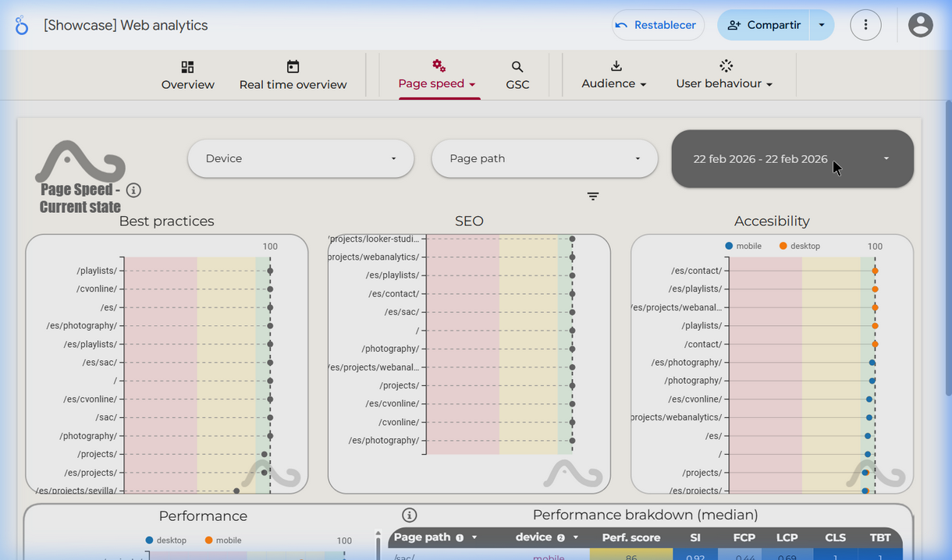Click the reset arrow icon in Restablecer
The image size is (952, 560).
pyautogui.click(x=621, y=26)
